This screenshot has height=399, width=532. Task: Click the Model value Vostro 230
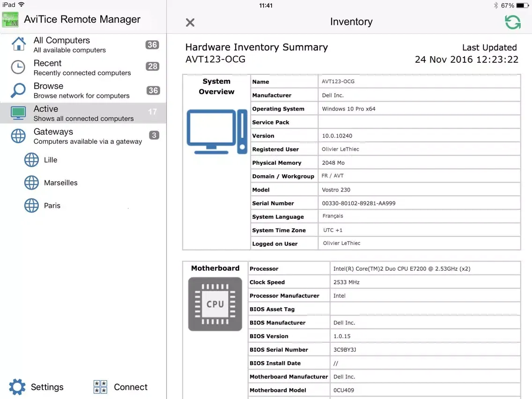click(336, 190)
